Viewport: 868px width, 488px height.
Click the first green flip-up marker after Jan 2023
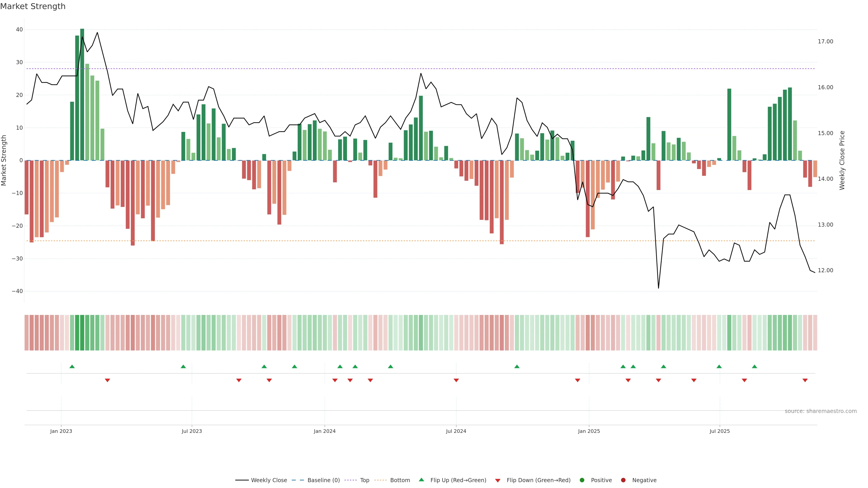point(72,366)
